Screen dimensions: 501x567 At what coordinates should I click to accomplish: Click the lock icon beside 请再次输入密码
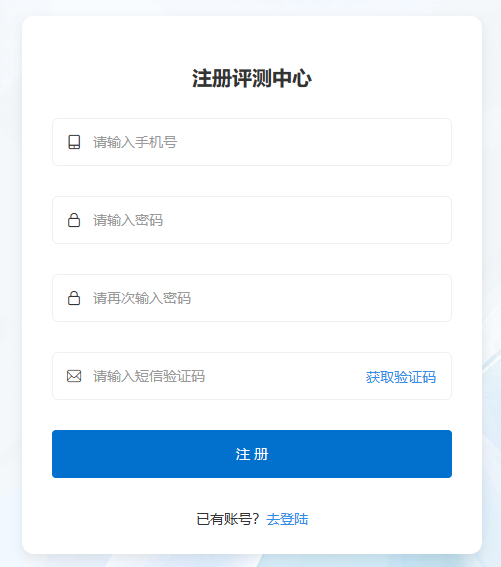pos(74,298)
